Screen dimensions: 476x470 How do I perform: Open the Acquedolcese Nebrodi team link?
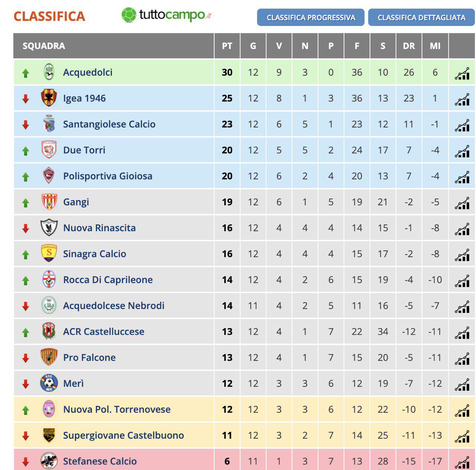pyautogui.click(x=113, y=305)
